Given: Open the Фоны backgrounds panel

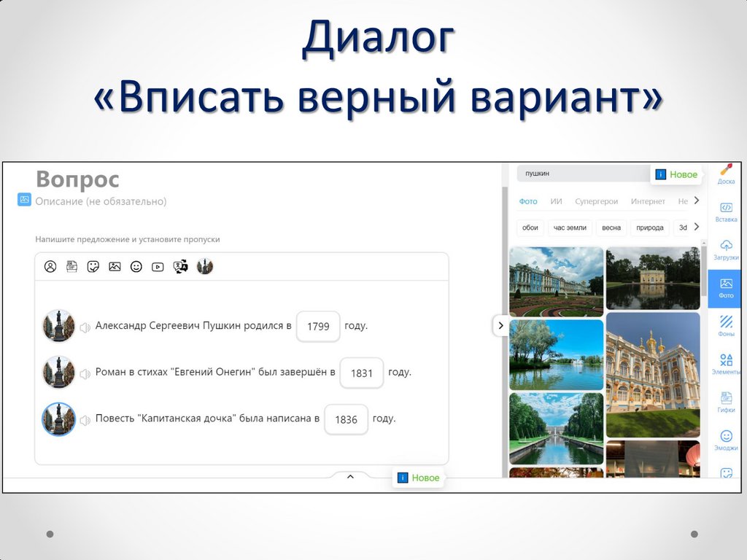Looking at the screenshot, I should pos(726,326).
